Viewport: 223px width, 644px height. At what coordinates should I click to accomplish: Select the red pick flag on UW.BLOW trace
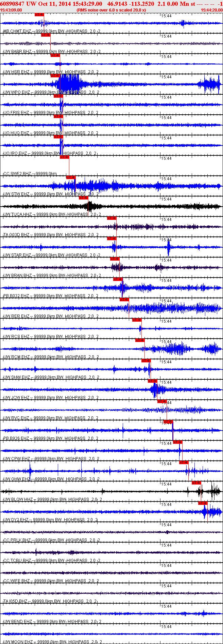point(196,483)
